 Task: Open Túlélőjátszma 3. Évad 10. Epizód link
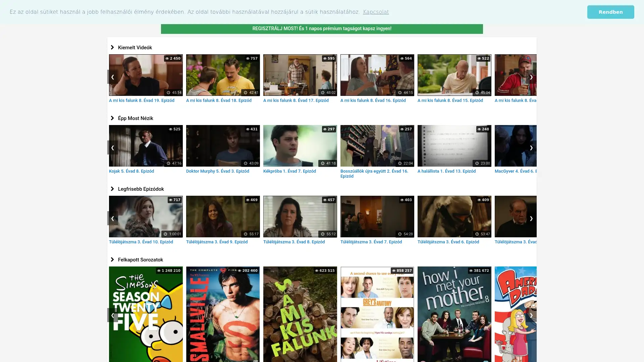pos(141,242)
